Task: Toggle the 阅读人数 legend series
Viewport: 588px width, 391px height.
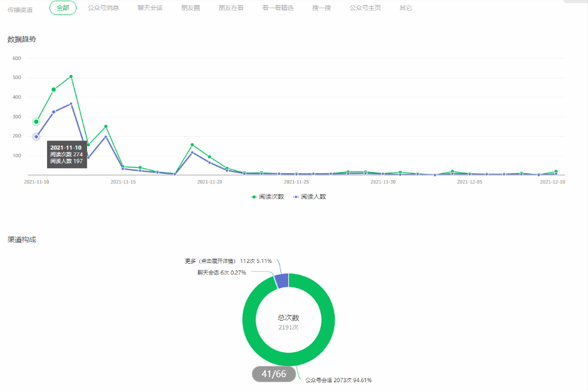Action: point(309,196)
